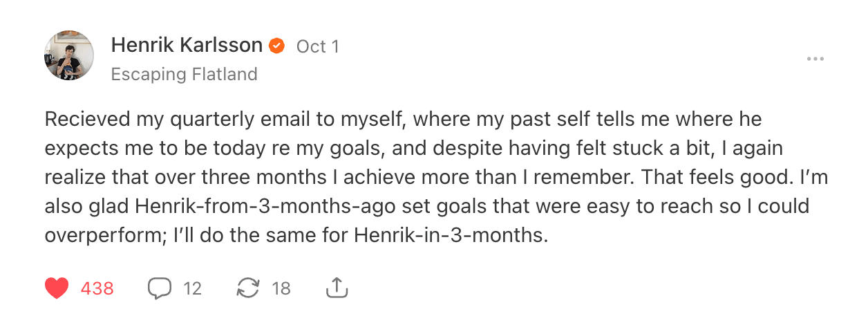This screenshot has width=868, height=325.
Task: Open comments via the speech bubble icon
Action: (x=160, y=288)
